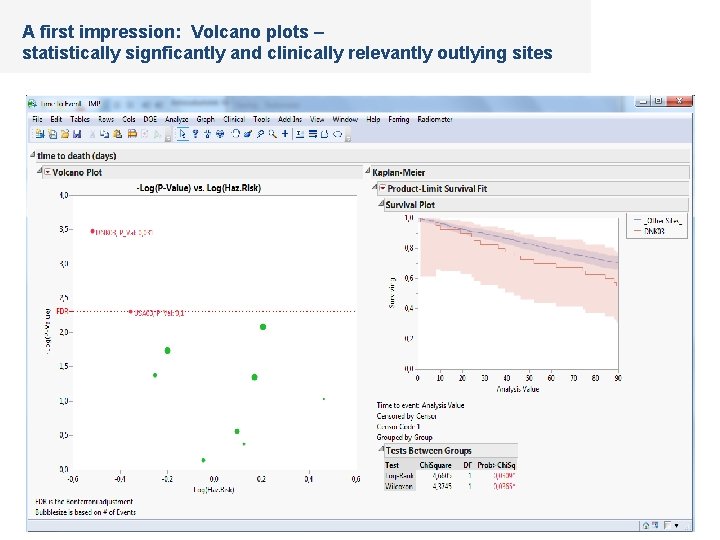720x540 pixels.
Task: Open the Rows menu
Action: (106, 119)
